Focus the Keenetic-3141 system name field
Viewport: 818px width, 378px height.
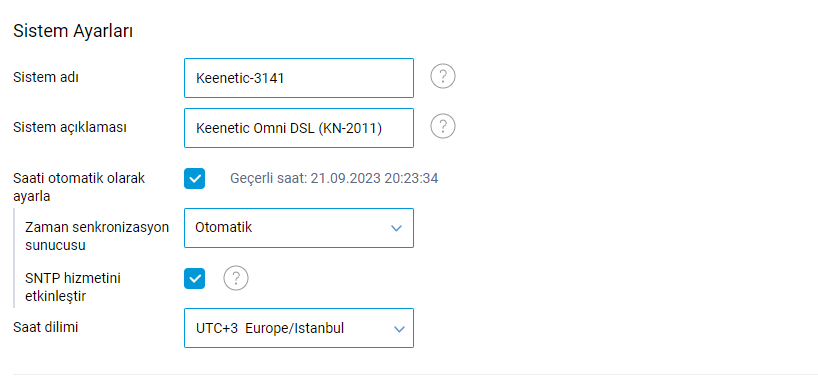tap(299, 78)
